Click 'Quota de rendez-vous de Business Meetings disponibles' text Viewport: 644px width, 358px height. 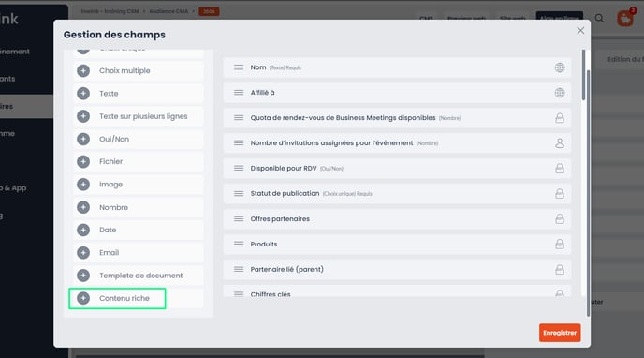pyautogui.click(x=343, y=117)
